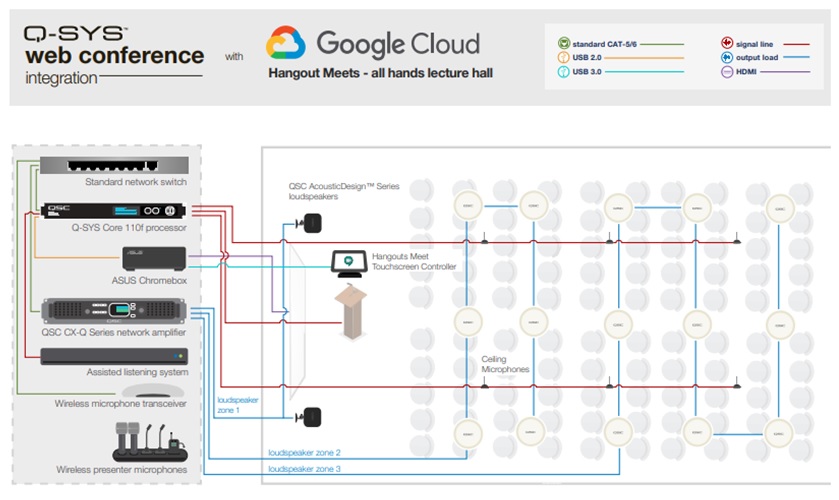Viewport: 839px width, 500px height.
Task: Click the 'integration' subtitle text
Action: (61, 78)
